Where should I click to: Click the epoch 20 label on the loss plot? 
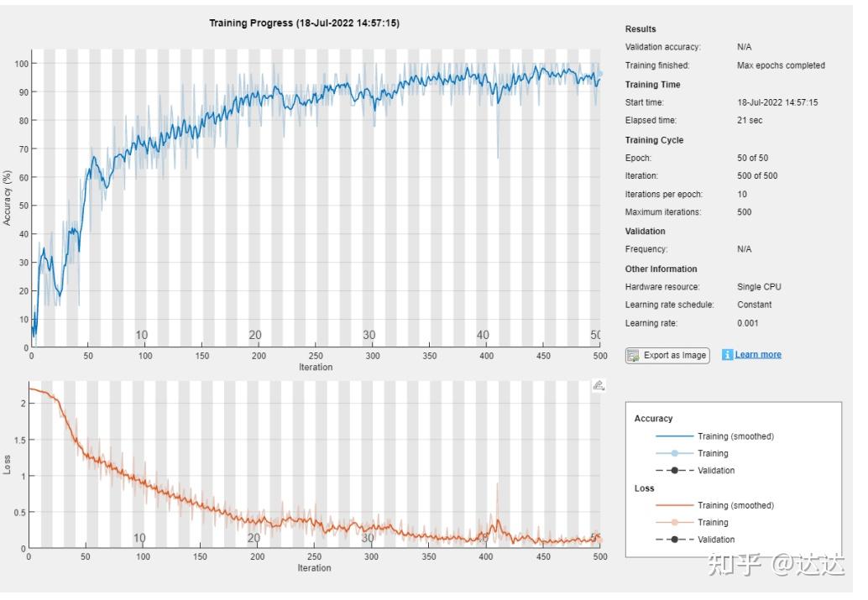point(254,538)
